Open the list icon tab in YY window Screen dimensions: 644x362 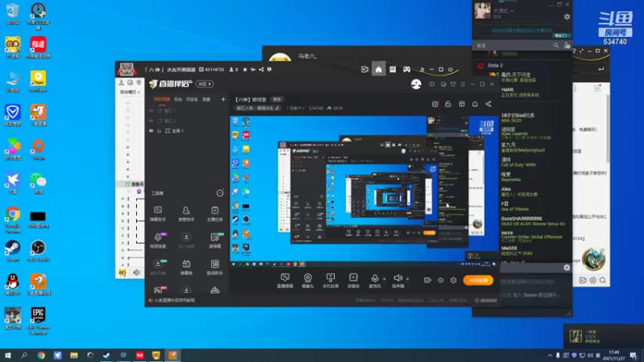coord(393,69)
